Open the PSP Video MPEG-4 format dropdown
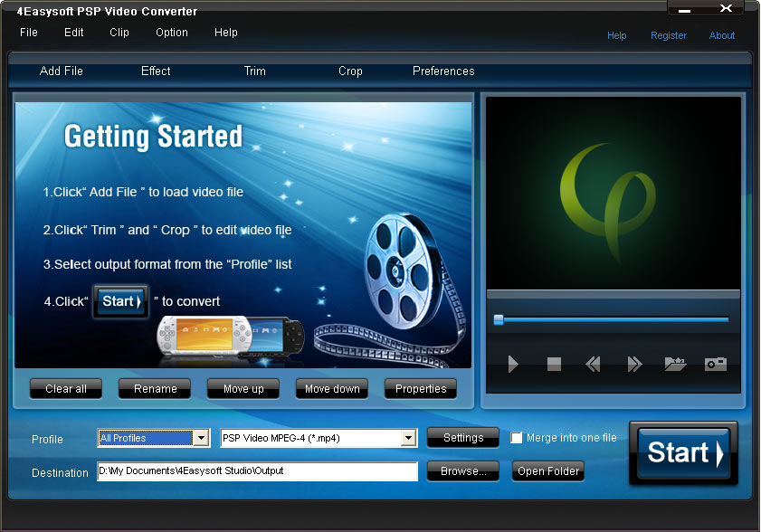Image resolution: width=761 pixels, height=532 pixels. tap(409, 438)
